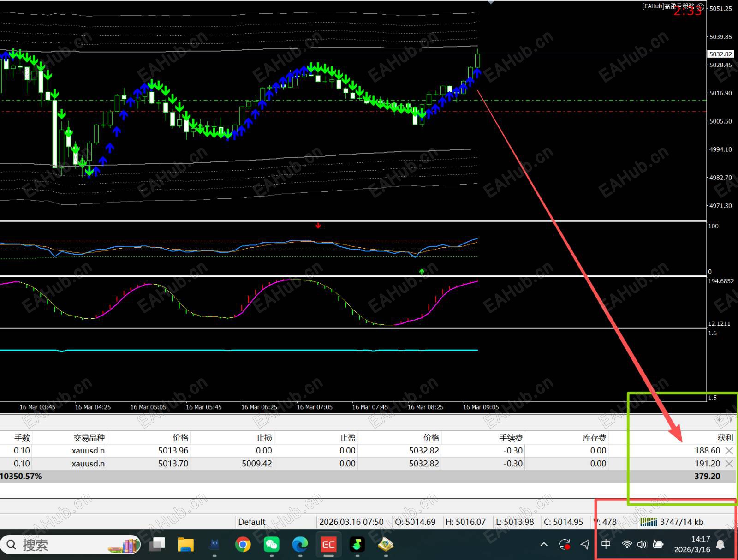Viewport: 738px width, 560px height.
Task: Open the notification bell icon
Action: 720,545
